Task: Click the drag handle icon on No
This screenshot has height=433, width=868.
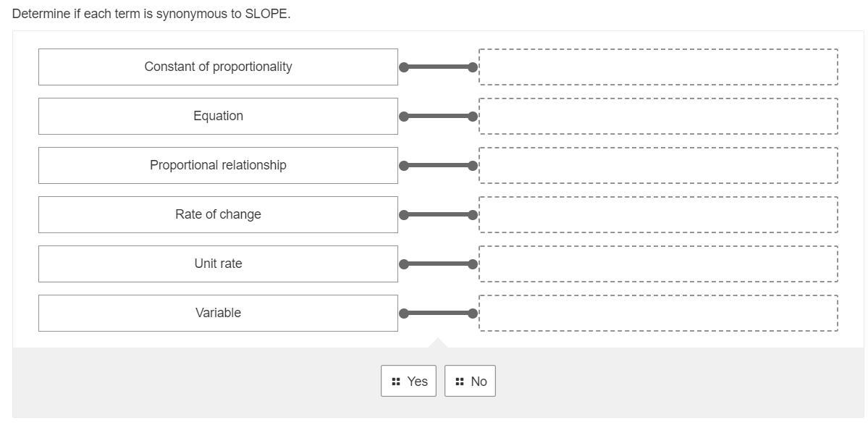Action: click(460, 382)
